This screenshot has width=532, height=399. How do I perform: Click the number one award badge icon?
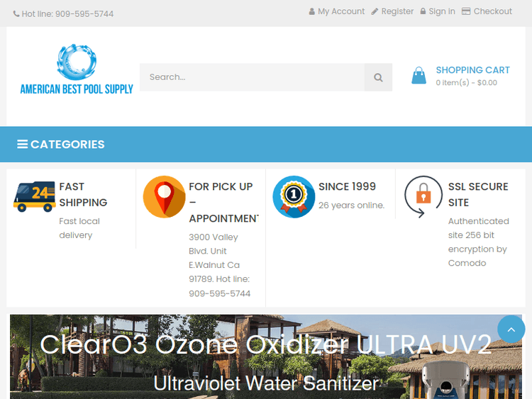pos(294,196)
